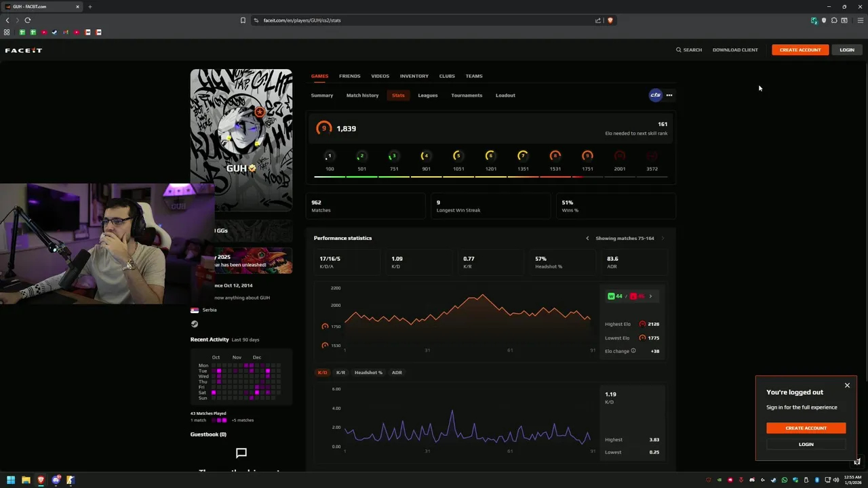Viewport: 868px width, 488px height.
Task: Click DOWNLOAD CLIENT link
Action: (x=735, y=50)
